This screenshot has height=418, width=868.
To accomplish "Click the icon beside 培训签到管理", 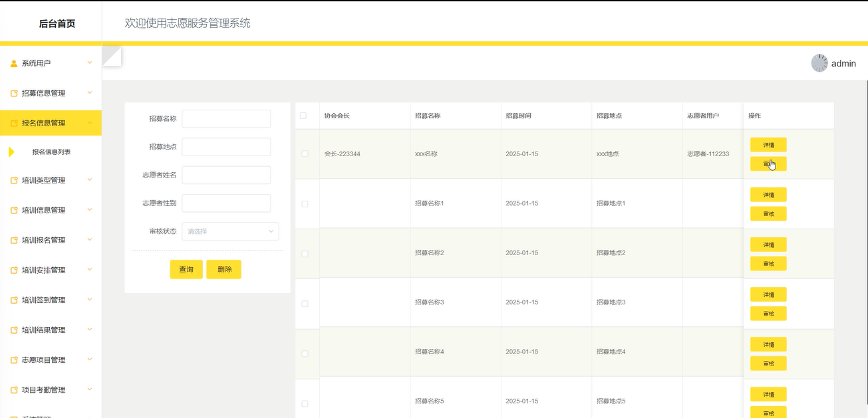I will pyautogui.click(x=14, y=300).
